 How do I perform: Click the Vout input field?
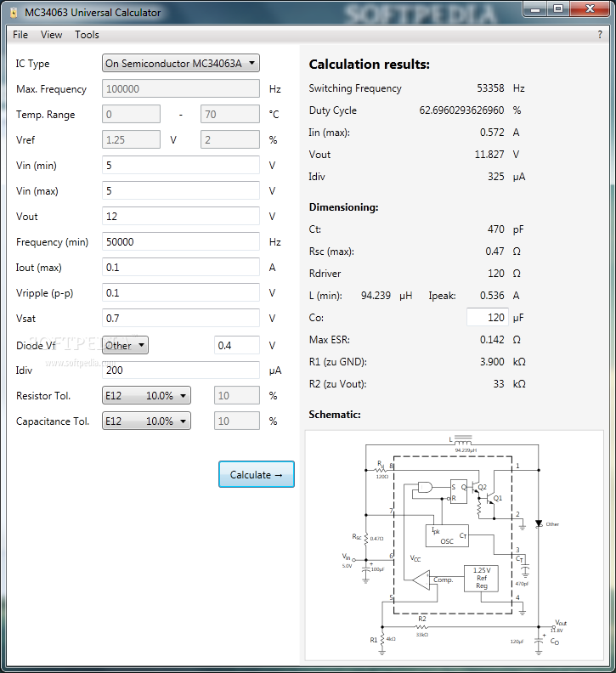tap(181, 217)
